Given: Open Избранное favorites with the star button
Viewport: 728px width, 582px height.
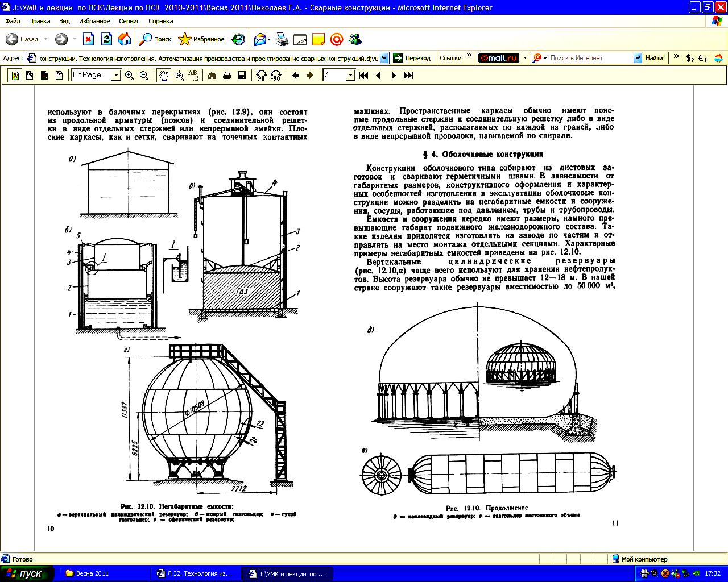Looking at the screenshot, I should pyautogui.click(x=201, y=39).
